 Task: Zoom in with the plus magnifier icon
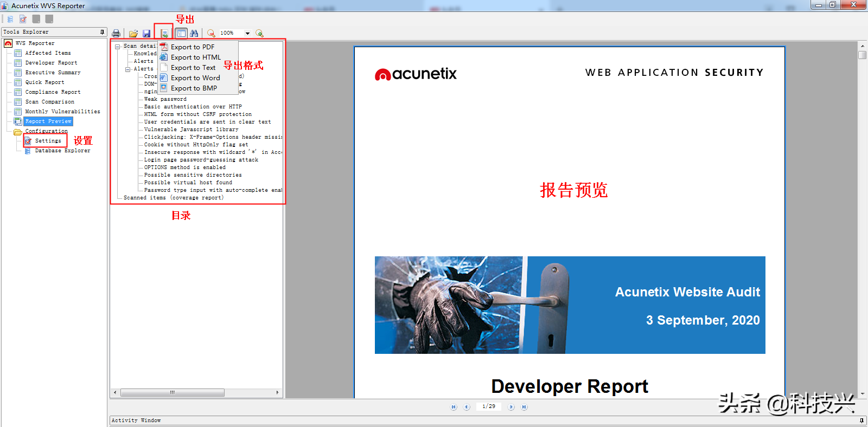259,34
